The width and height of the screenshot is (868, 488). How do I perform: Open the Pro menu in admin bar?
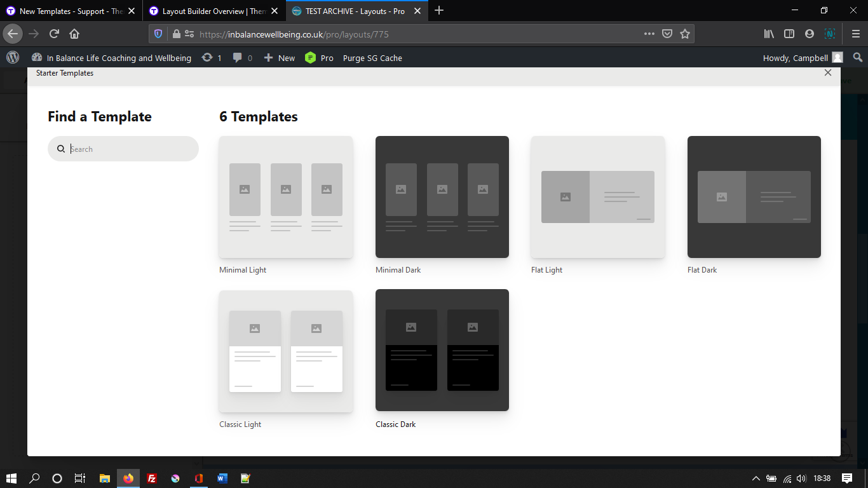click(x=319, y=58)
